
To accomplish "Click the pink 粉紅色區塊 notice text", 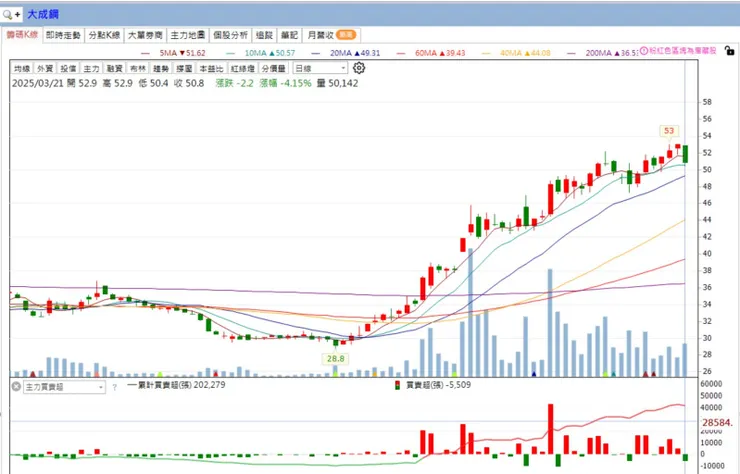I will coord(683,51).
